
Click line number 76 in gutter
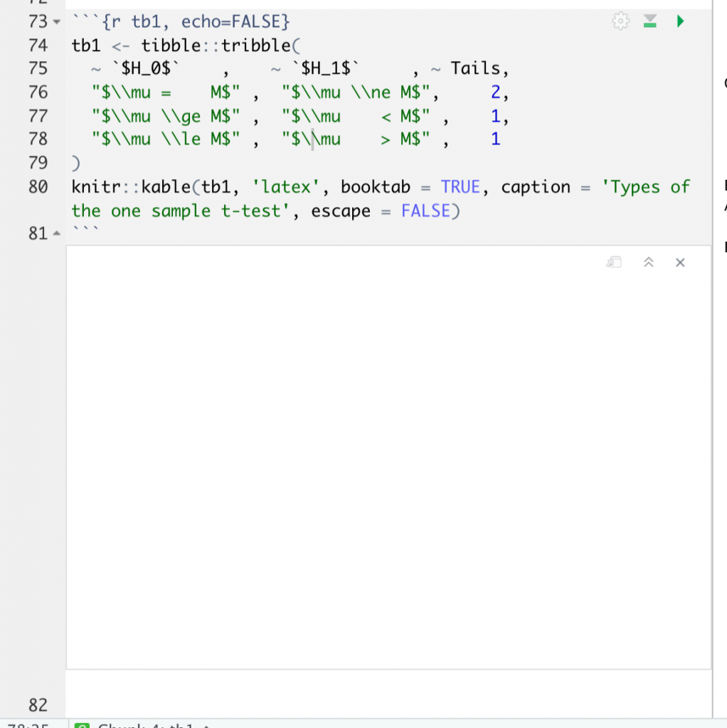coord(37,92)
